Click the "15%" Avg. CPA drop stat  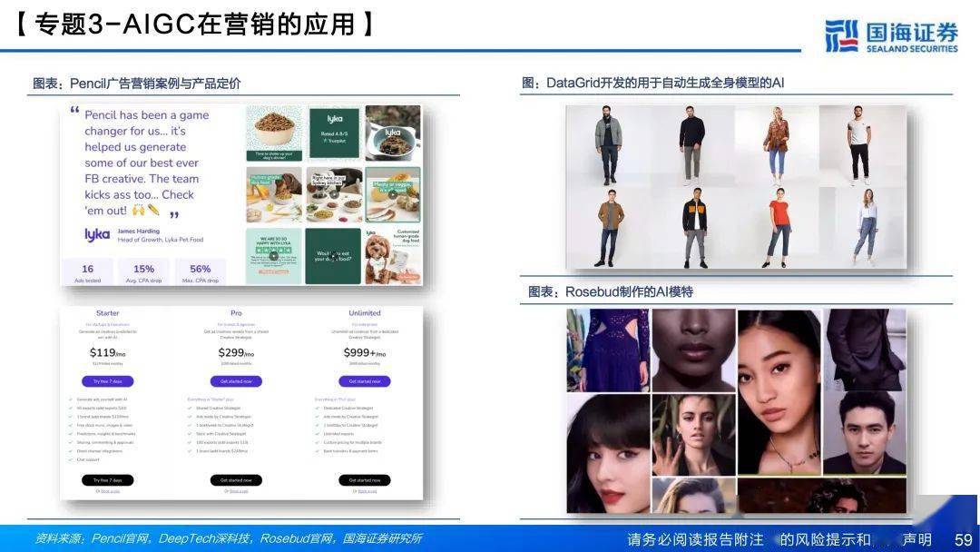click(143, 272)
